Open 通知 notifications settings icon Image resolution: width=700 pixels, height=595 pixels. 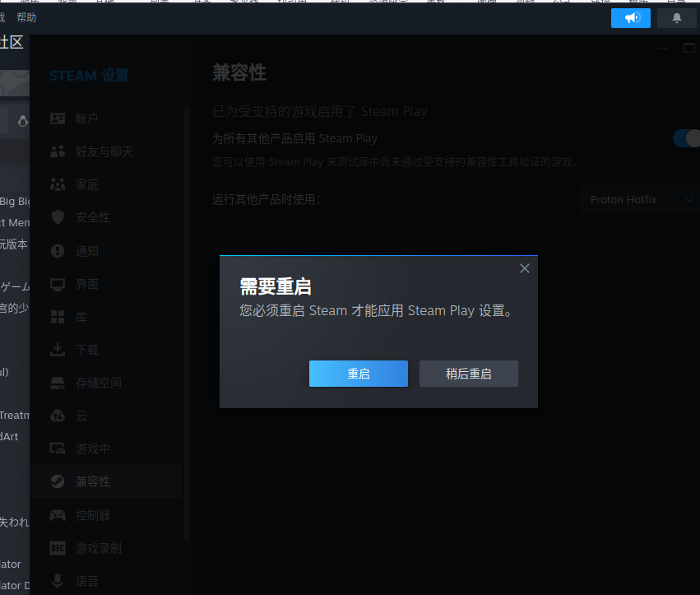coord(58,251)
